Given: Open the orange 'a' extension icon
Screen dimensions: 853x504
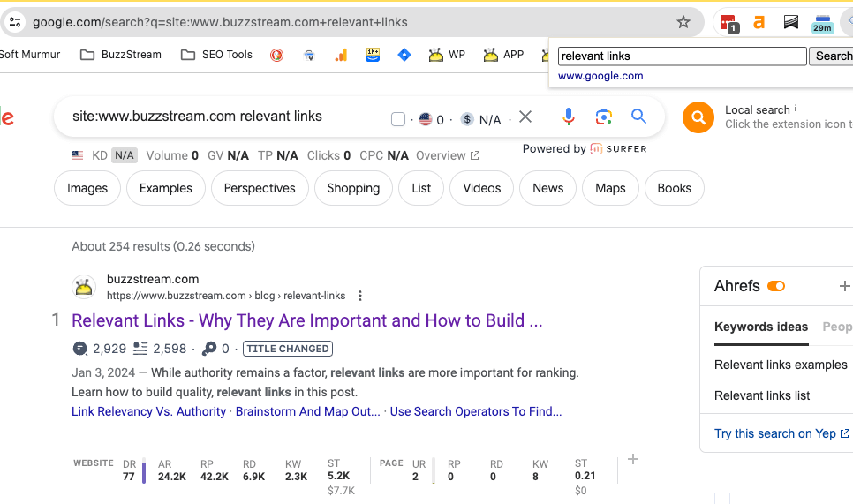Looking at the screenshot, I should tap(759, 22).
